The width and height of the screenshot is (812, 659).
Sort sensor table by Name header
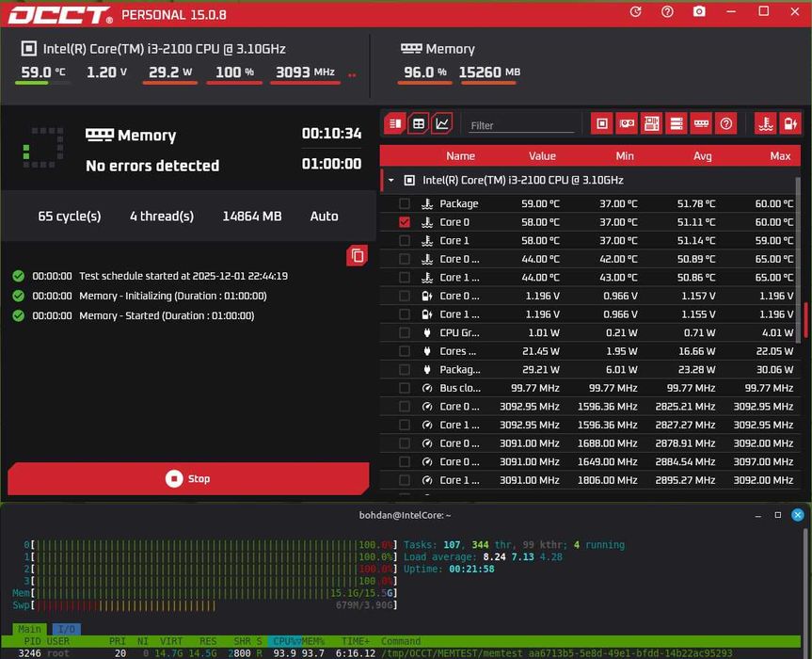click(460, 156)
